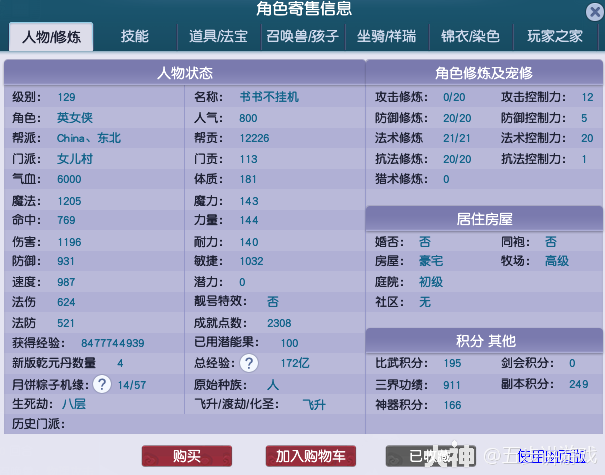The height and width of the screenshot is (475, 605).
Task: Click 伤害 value 1196
Action: click(x=69, y=242)
